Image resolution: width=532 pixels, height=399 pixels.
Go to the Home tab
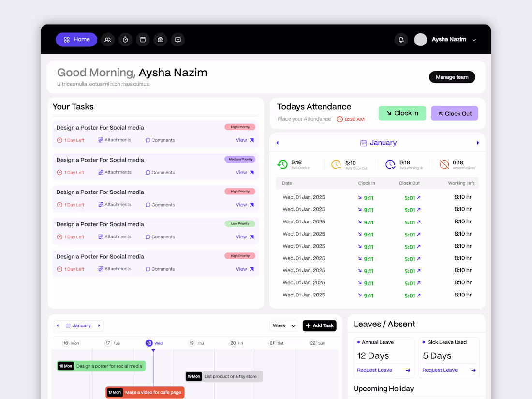point(76,40)
